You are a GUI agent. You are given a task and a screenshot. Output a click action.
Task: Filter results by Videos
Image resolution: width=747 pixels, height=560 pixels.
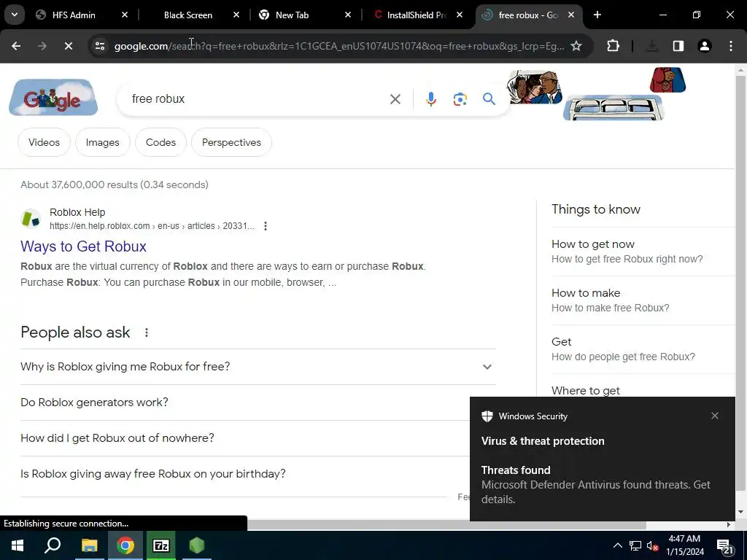coord(44,142)
